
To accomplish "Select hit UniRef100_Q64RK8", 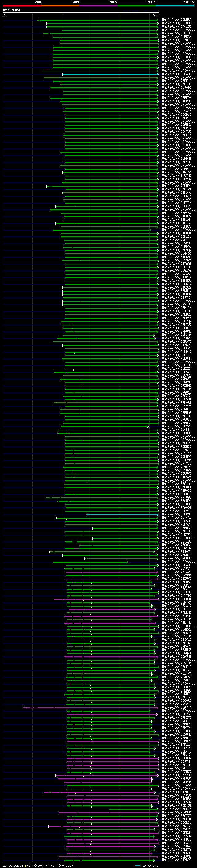I will click(177, 629).
